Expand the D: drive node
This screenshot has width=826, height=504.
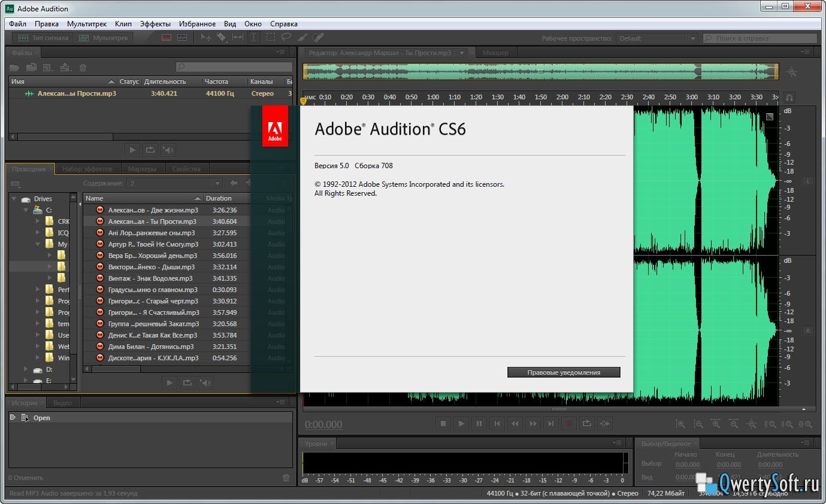tap(26, 369)
